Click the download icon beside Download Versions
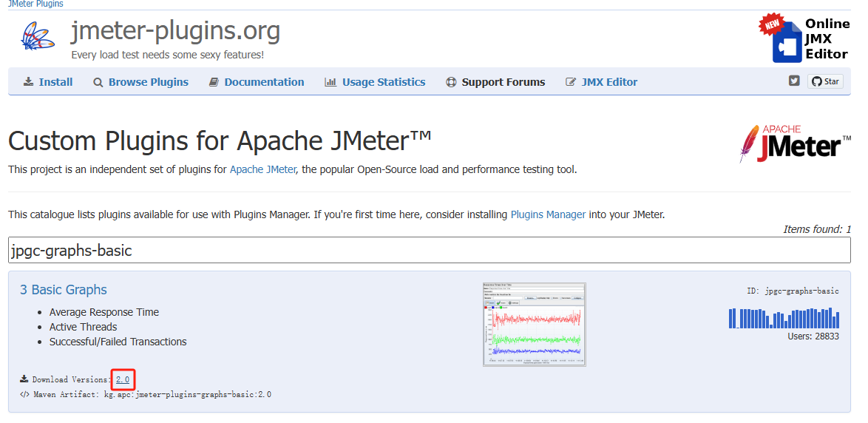This screenshot has width=868, height=423. pos(24,379)
